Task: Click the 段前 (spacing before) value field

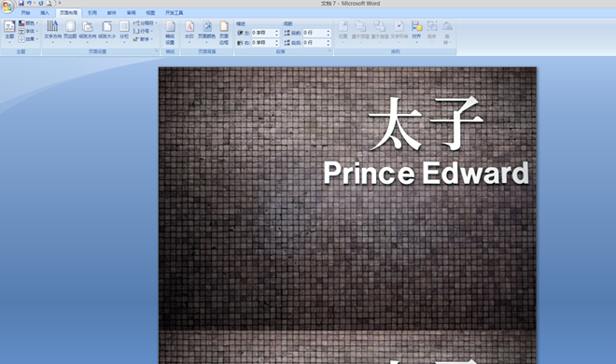Action: click(x=315, y=33)
